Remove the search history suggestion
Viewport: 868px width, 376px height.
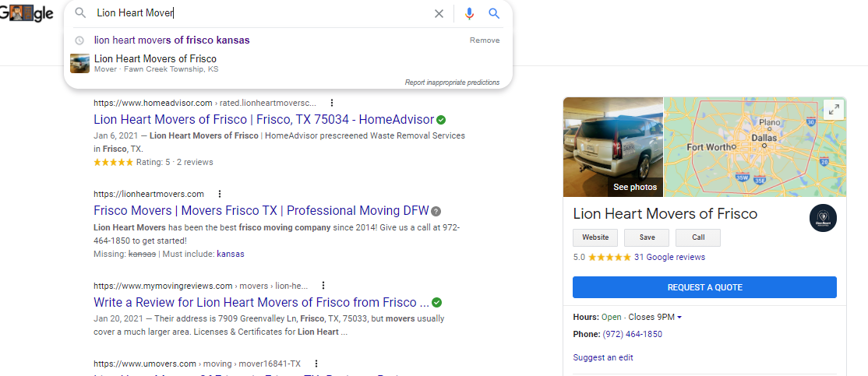point(485,40)
